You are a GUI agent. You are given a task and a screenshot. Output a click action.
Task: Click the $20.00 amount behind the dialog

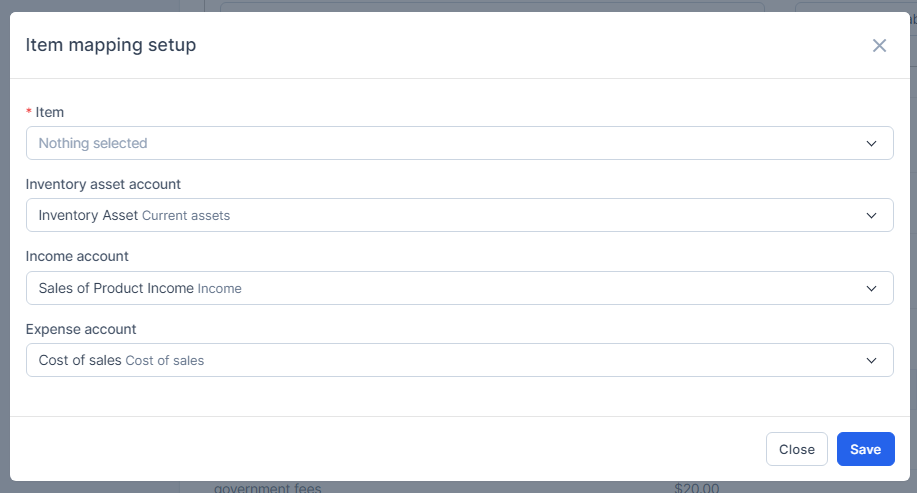[696, 488]
